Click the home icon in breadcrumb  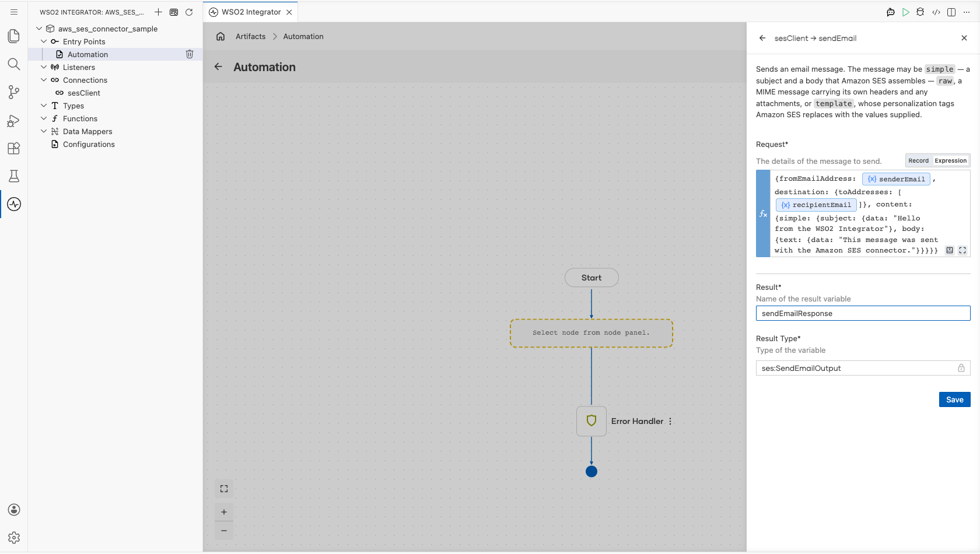pyautogui.click(x=220, y=36)
